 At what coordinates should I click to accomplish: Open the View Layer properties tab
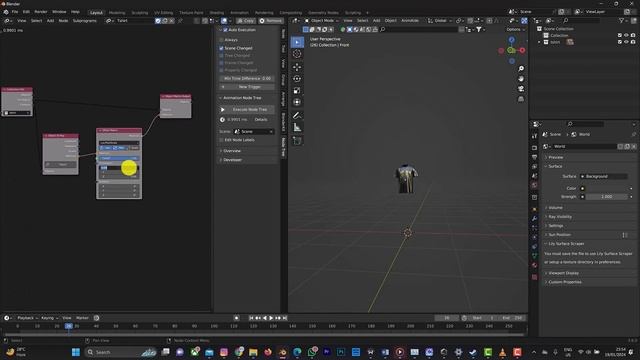click(x=534, y=167)
